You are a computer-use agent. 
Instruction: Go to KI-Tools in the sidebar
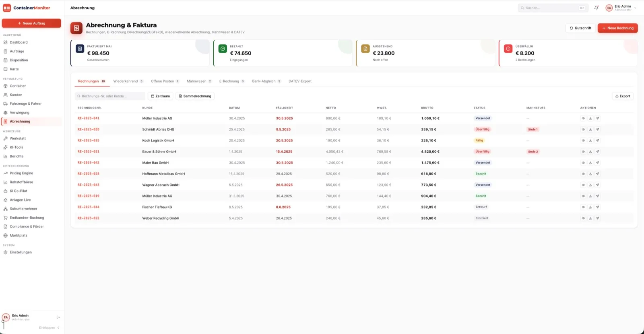click(x=17, y=147)
